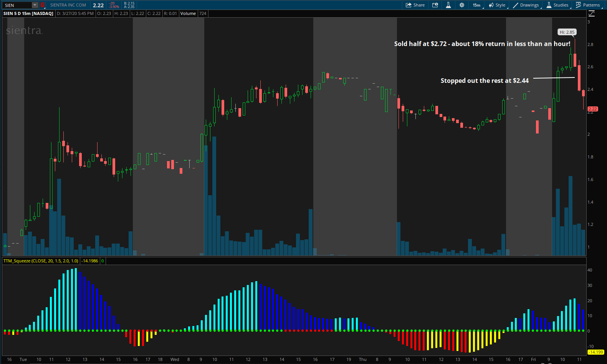Click the TTM_Squeeze -14.1986 value
Image resolution: width=607 pixels, height=364 pixels.
(90, 261)
